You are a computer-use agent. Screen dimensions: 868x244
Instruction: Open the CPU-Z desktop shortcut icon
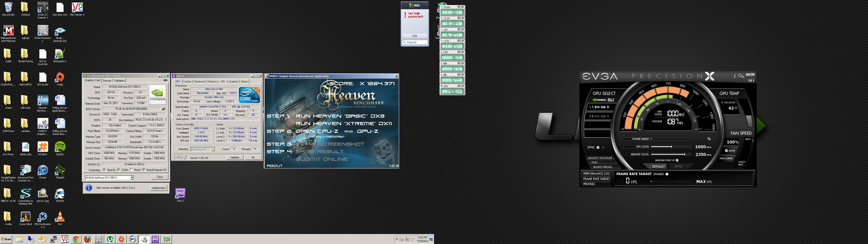(180, 195)
